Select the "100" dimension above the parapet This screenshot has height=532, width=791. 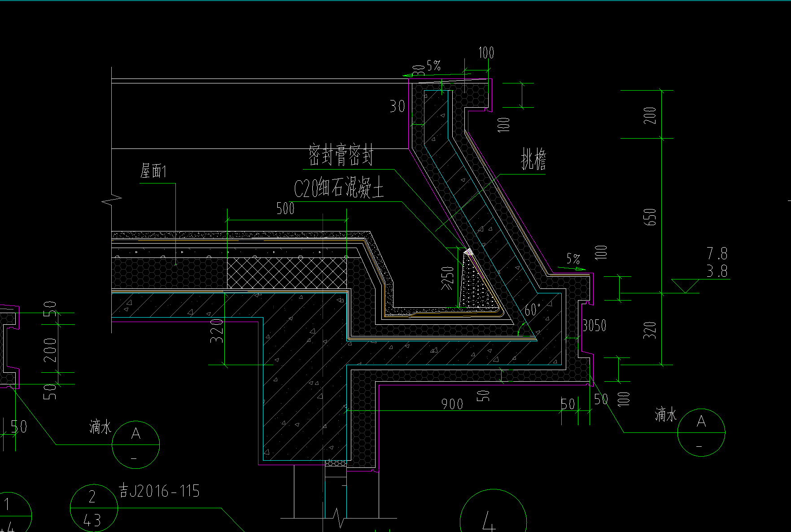click(486, 53)
